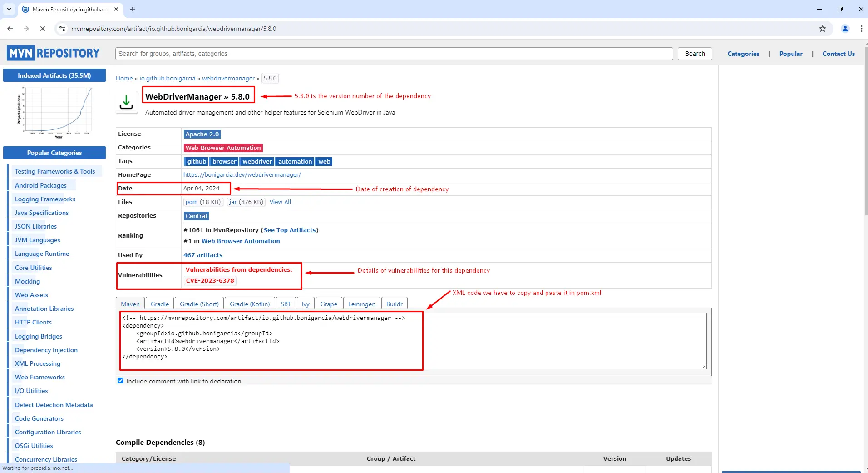
Task: Click the browser forward arrow
Action: point(26,29)
